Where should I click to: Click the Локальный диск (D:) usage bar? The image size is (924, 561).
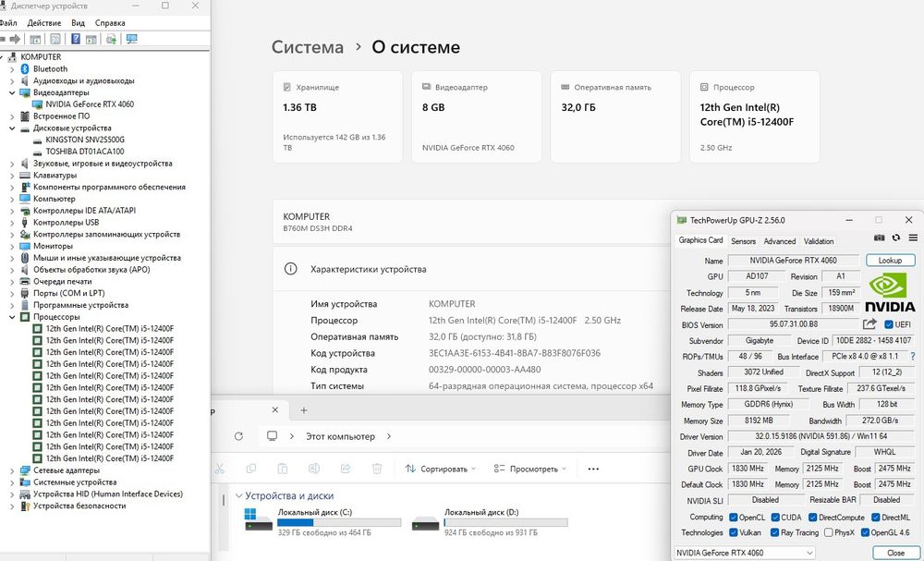pos(505,523)
